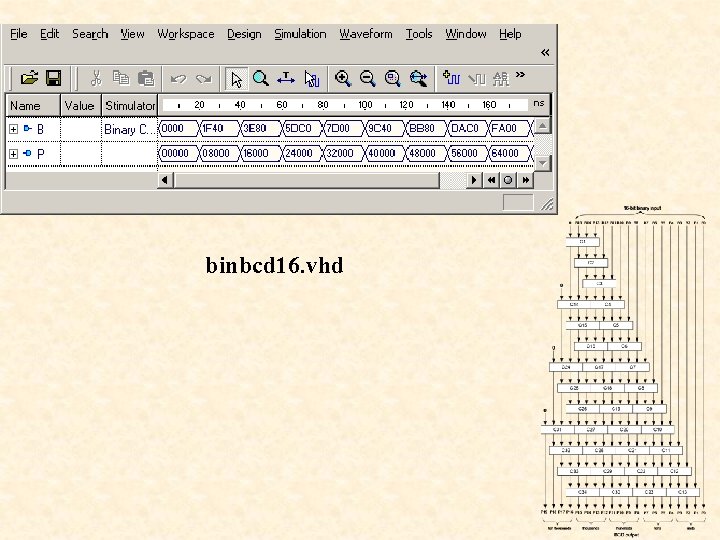Jump to next with fast-forward button
The width and height of the screenshot is (720, 540).
click(x=525, y=180)
